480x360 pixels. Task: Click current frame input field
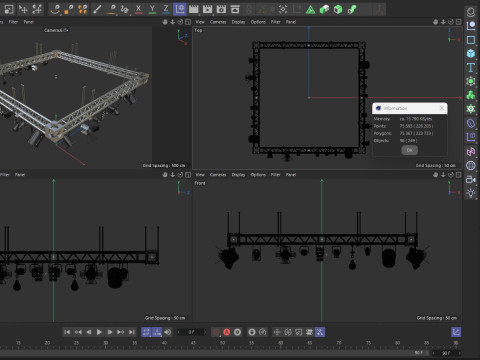pyautogui.click(x=191, y=332)
